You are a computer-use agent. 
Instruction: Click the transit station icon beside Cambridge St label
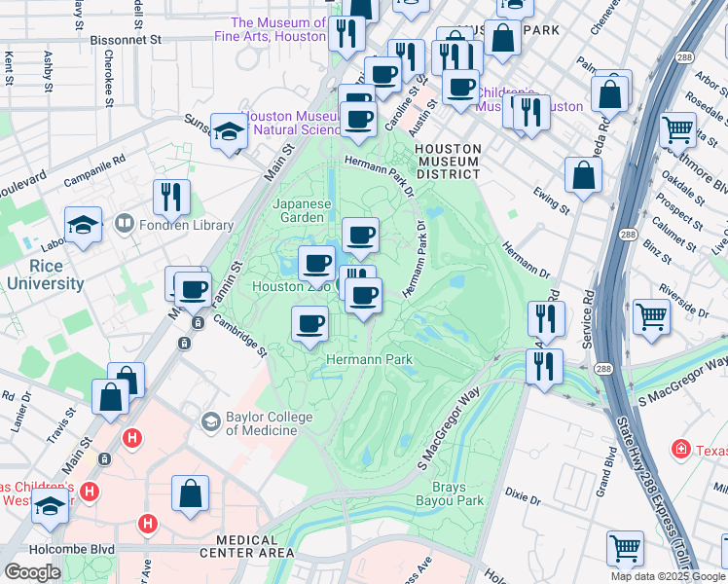pos(198,322)
